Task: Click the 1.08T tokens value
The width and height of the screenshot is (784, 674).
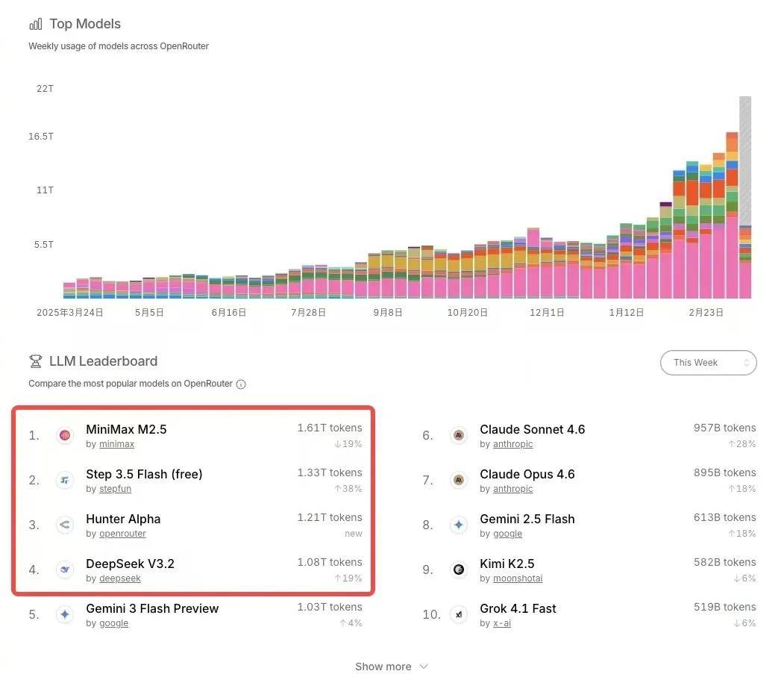Action: point(330,562)
